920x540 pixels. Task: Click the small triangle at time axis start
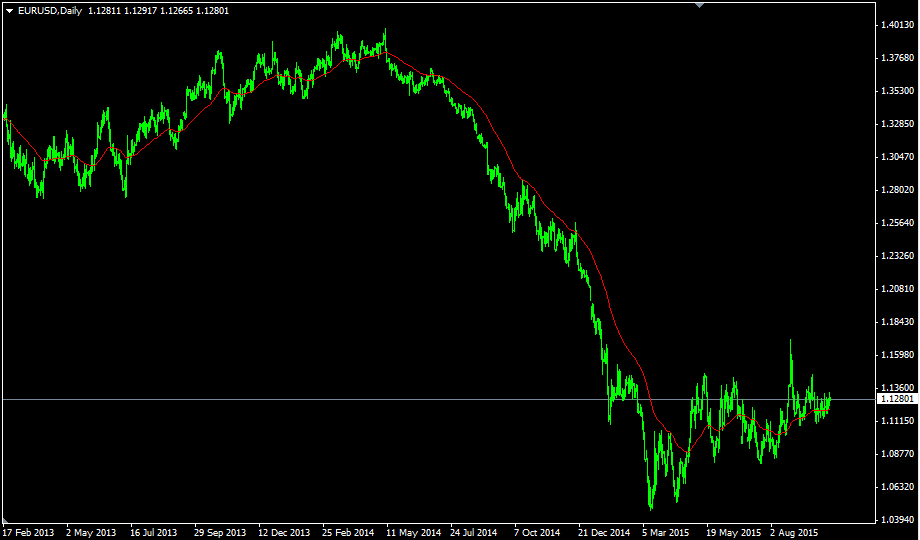pos(5,521)
